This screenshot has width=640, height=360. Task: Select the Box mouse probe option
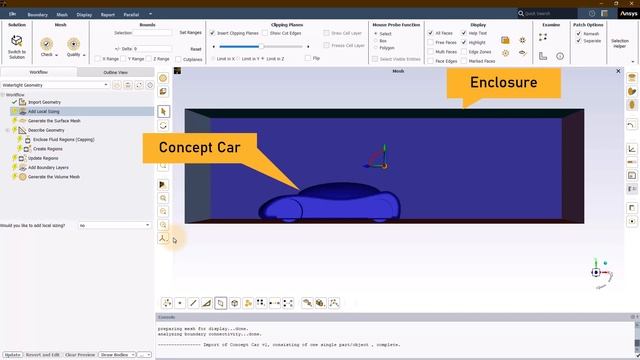pyautogui.click(x=376, y=41)
